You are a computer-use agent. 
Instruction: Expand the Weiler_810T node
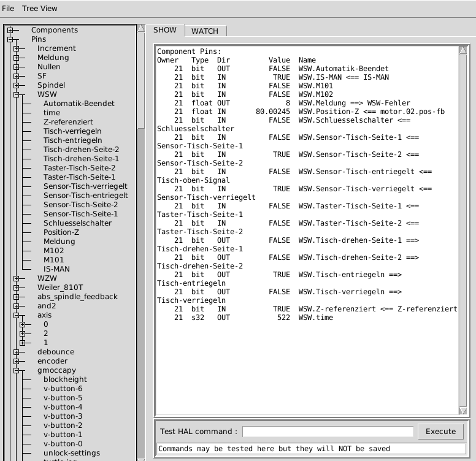(x=16, y=288)
